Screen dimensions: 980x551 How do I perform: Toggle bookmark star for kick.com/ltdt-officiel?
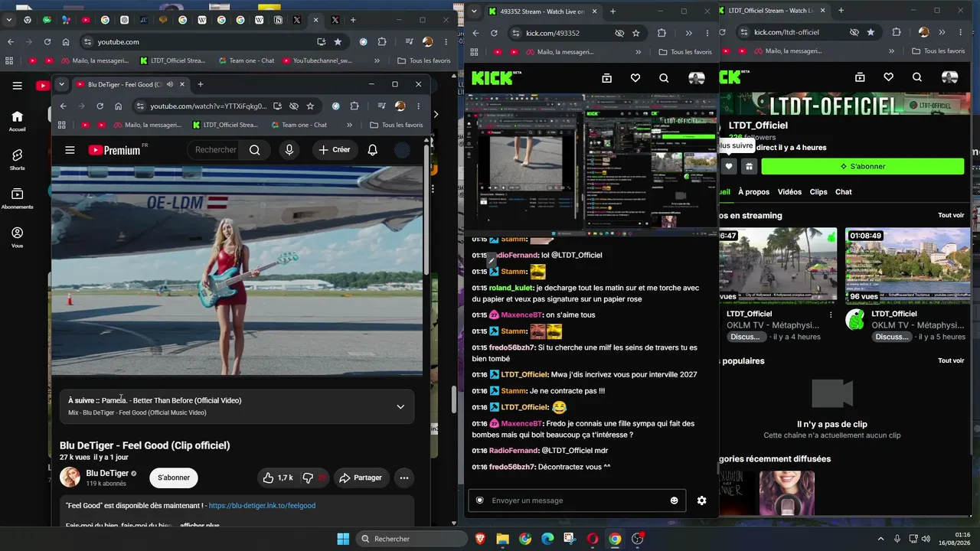871,32
